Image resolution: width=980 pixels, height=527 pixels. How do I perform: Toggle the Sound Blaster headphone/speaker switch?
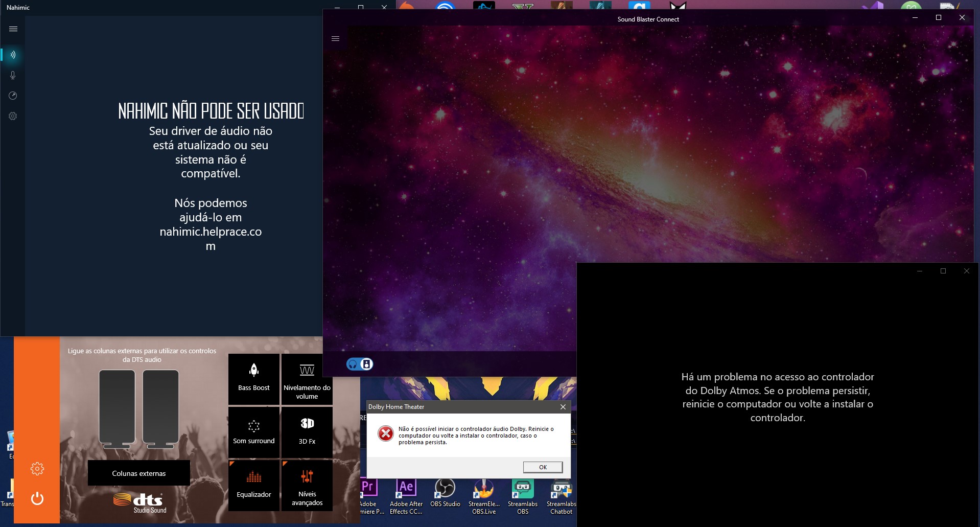pyautogui.click(x=360, y=364)
